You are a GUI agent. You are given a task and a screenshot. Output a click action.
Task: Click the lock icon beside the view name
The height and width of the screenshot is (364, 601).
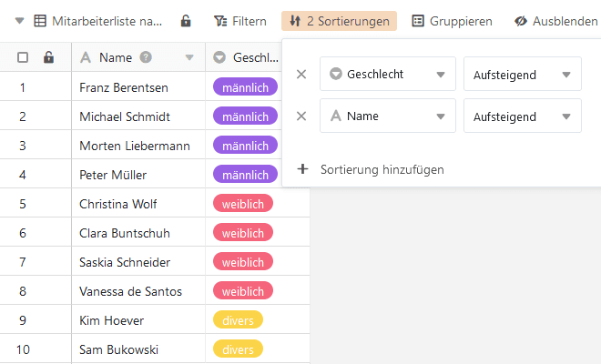[x=186, y=21]
